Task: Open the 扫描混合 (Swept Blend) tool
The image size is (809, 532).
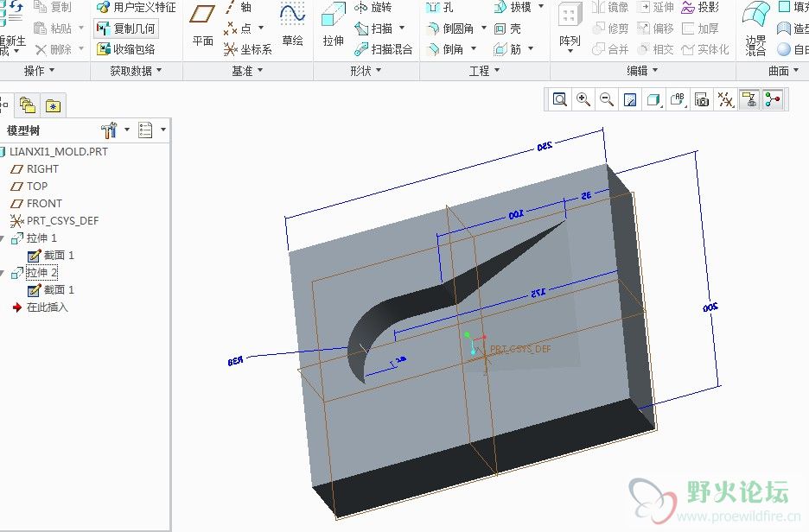Action: click(x=384, y=49)
